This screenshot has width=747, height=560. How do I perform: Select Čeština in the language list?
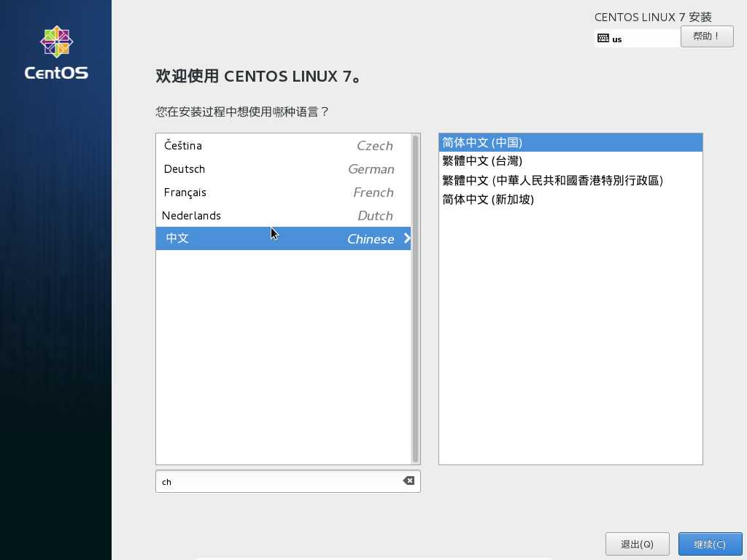pyautogui.click(x=284, y=145)
